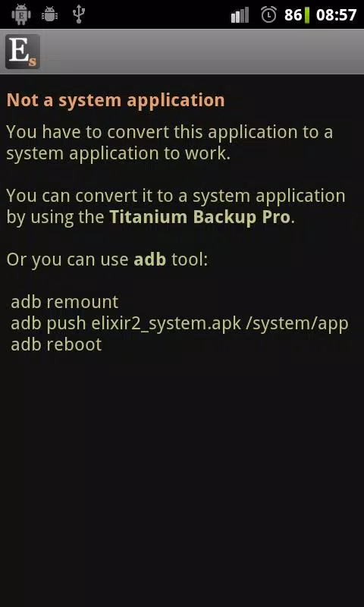
Task: Tap the signal strength bars icon
Action: [x=240, y=15]
